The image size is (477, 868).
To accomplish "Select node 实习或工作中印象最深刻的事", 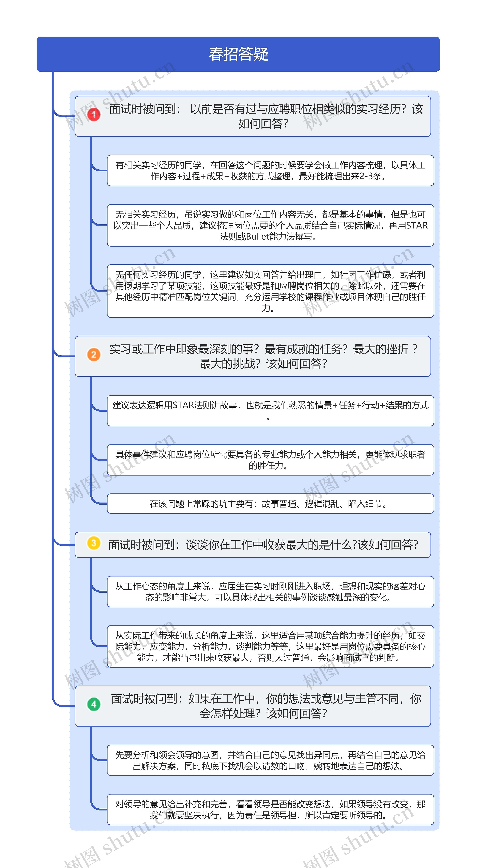I will (253, 356).
